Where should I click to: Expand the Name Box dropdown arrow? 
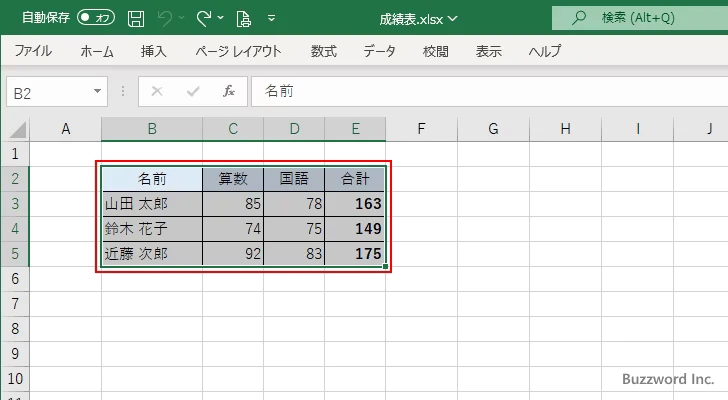click(98, 91)
